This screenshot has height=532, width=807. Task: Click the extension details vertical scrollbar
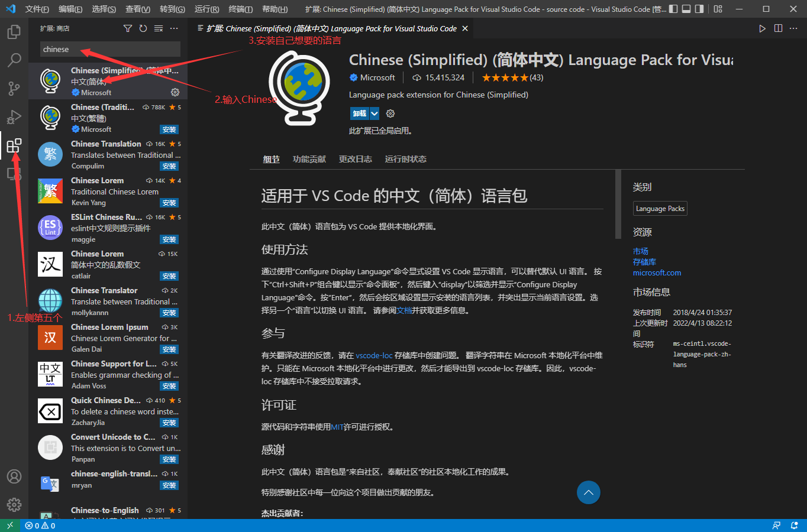click(x=618, y=204)
